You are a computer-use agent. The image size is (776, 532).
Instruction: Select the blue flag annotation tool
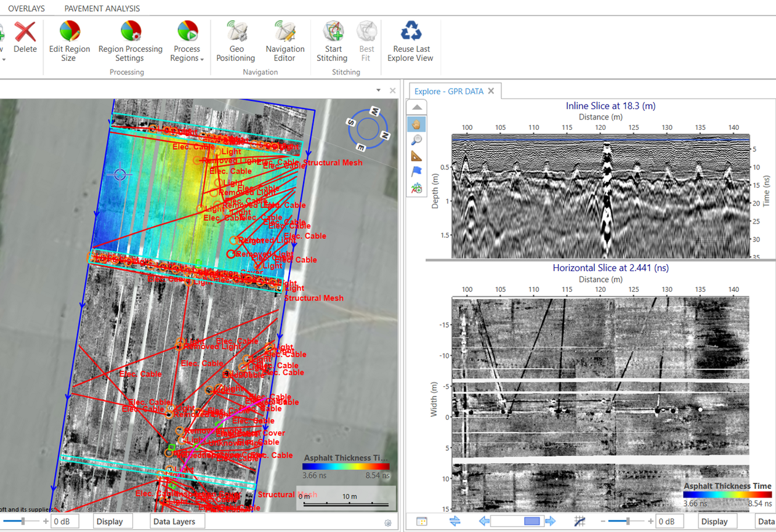pyautogui.click(x=417, y=171)
